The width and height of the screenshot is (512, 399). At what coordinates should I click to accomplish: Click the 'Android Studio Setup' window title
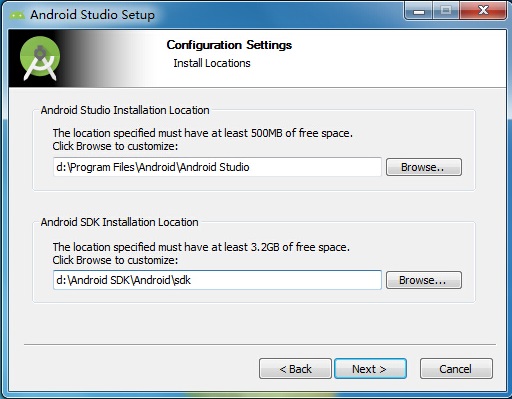click(92, 15)
